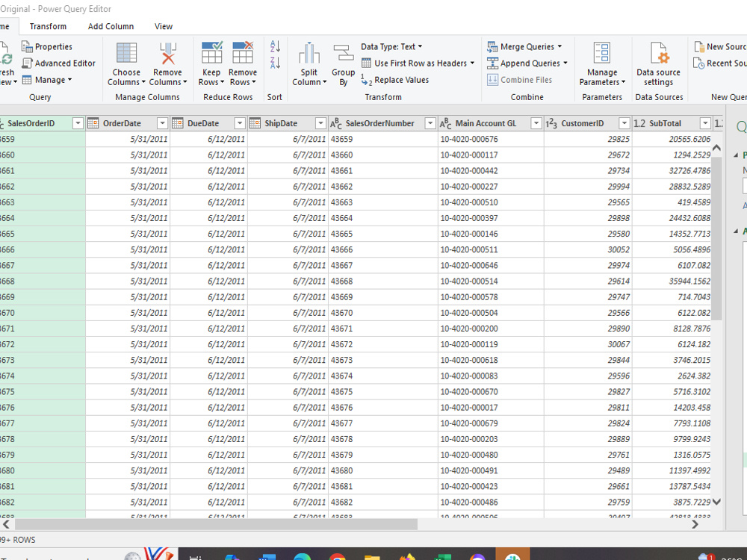747x560 pixels.
Task: Click the vertical scroll up arrow
Action: click(716, 148)
